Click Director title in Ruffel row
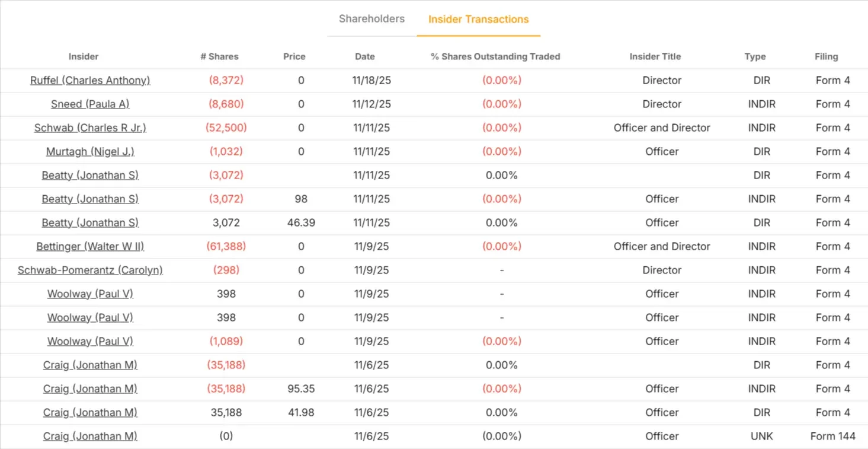Screen dimensions: 868x449 pos(662,80)
